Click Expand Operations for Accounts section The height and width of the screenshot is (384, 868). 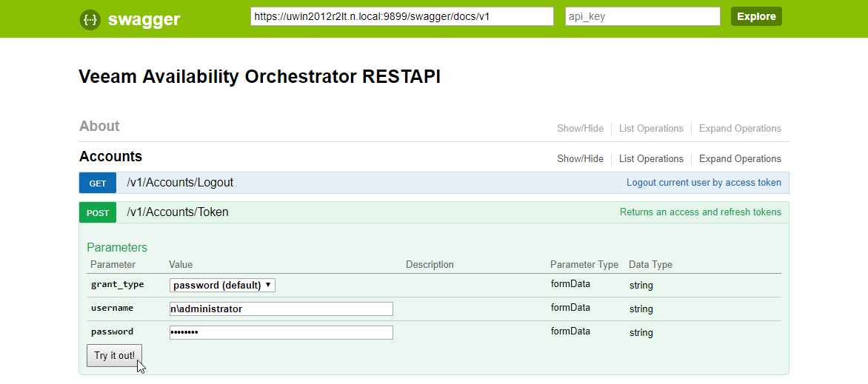740,159
